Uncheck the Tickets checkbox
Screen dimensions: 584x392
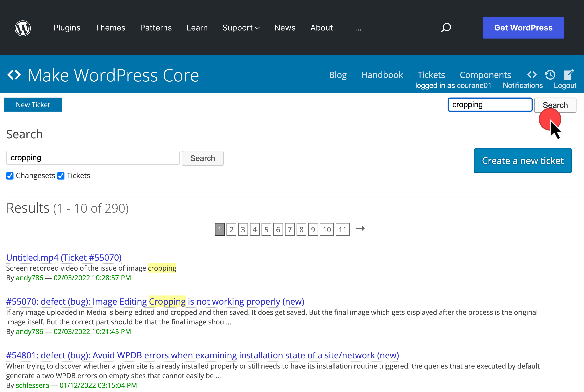pyautogui.click(x=61, y=176)
